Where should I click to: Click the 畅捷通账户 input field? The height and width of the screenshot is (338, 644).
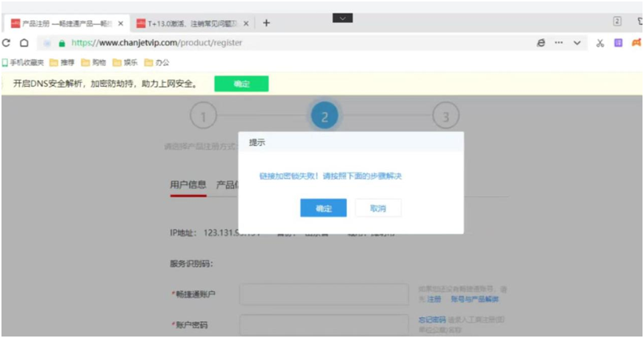point(324,294)
